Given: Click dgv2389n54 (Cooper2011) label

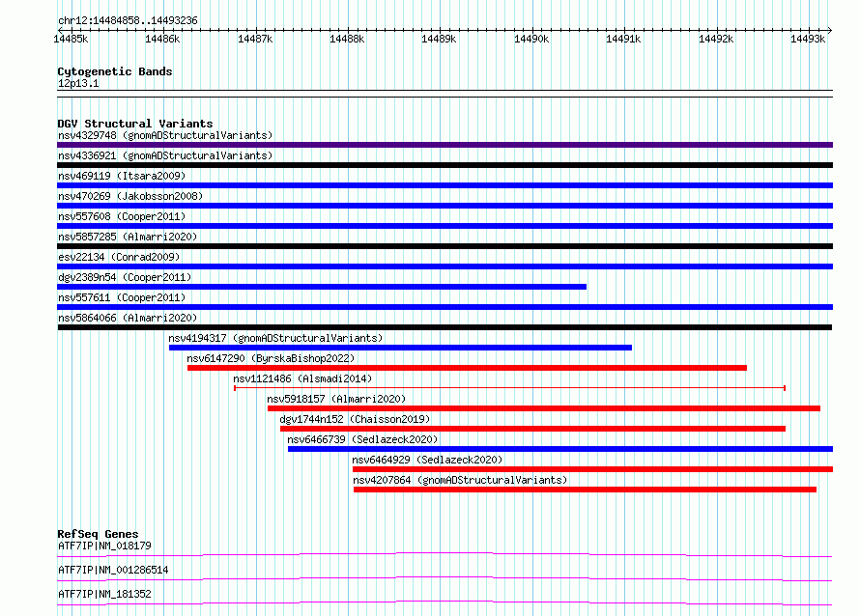Looking at the screenshot, I should pos(125,277).
